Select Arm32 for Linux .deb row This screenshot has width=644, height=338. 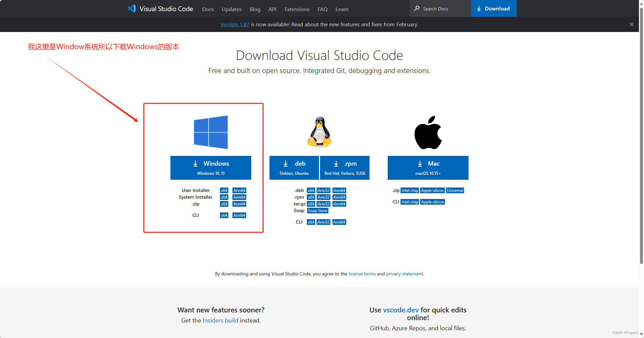tap(324, 191)
